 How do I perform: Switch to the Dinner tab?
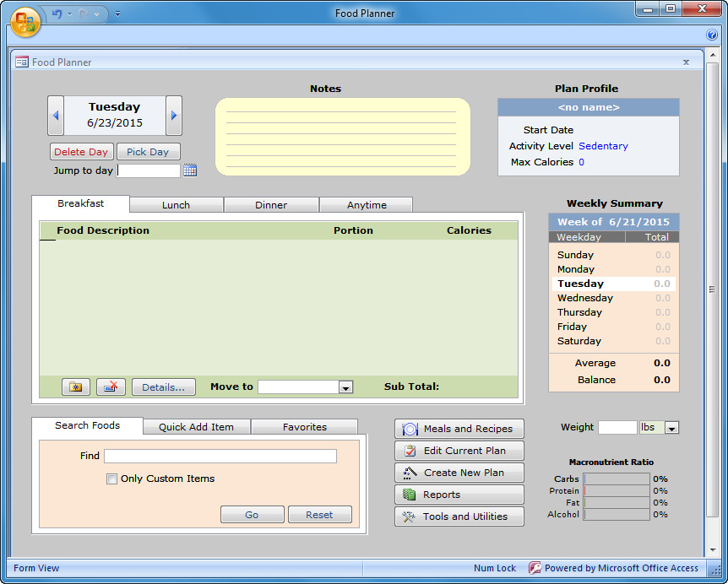click(x=271, y=205)
